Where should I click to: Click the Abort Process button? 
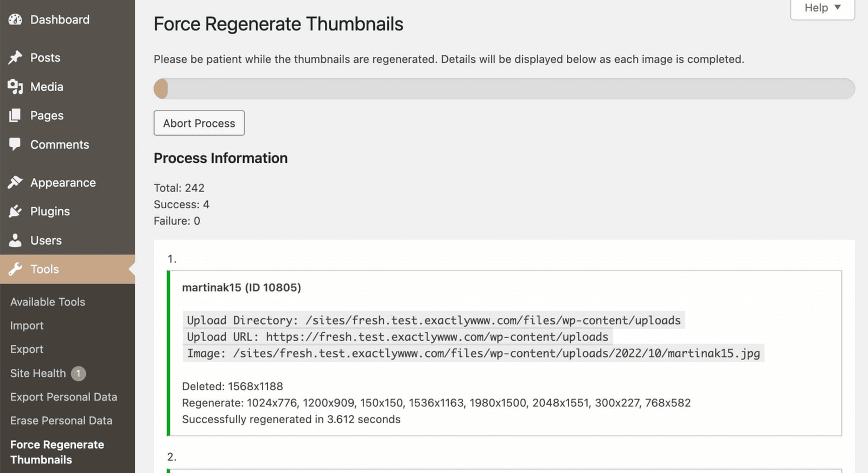click(199, 123)
